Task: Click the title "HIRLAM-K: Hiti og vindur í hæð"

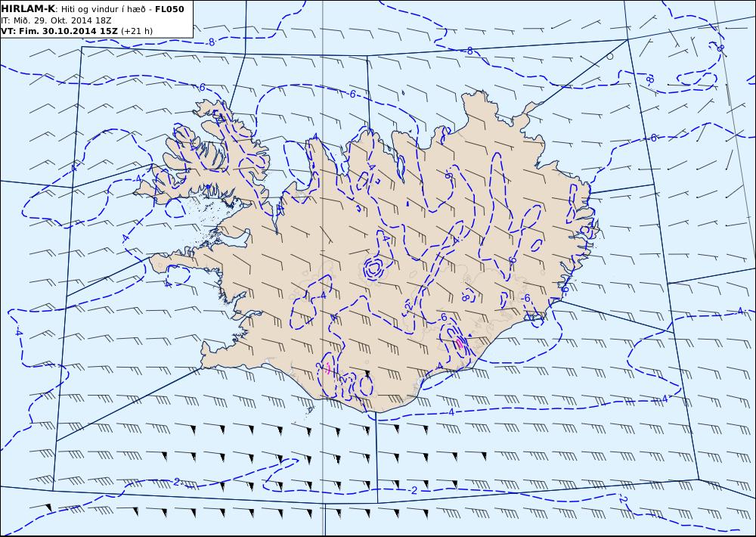Action: pyautogui.click(x=75, y=9)
